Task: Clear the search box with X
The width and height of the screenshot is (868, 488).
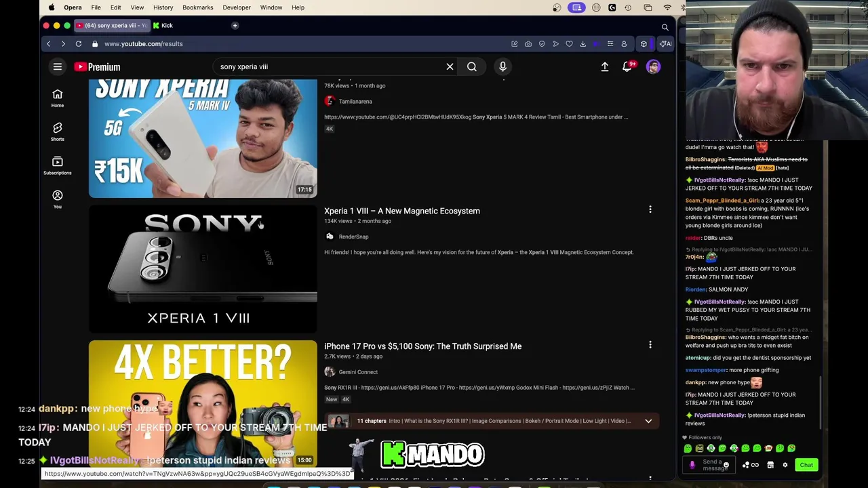Action: pyautogui.click(x=450, y=66)
